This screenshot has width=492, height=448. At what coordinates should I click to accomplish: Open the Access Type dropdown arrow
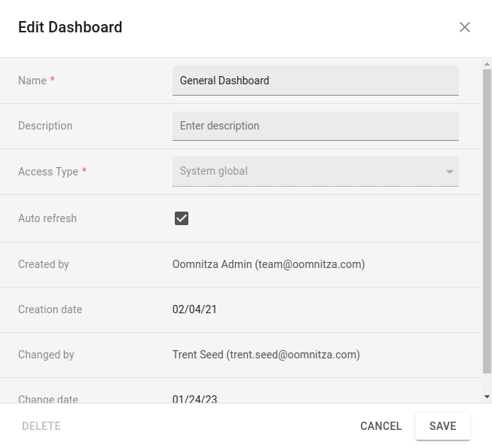(449, 172)
